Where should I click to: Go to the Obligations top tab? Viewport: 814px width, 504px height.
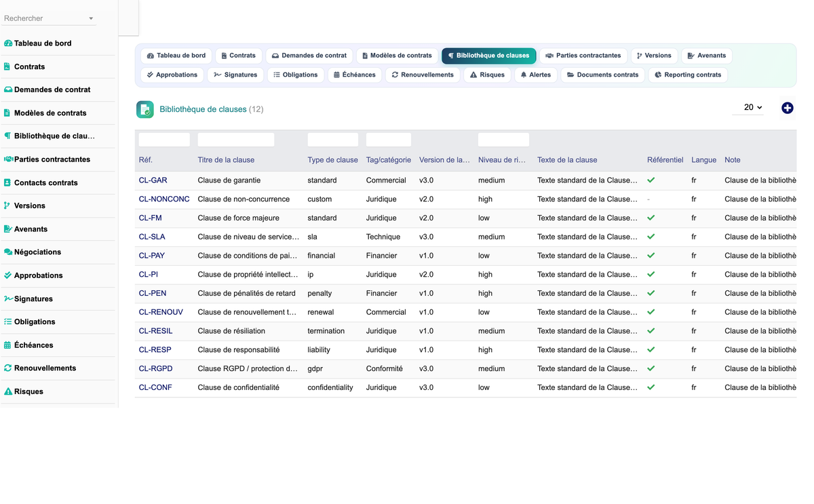tap(295, 75)
